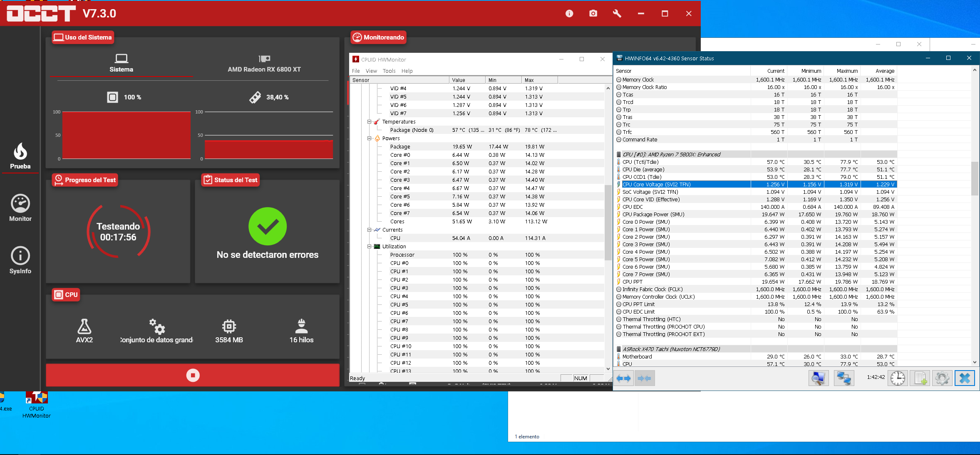Start HWiNFO logging with sheet-plus icon

pos(920,378)
